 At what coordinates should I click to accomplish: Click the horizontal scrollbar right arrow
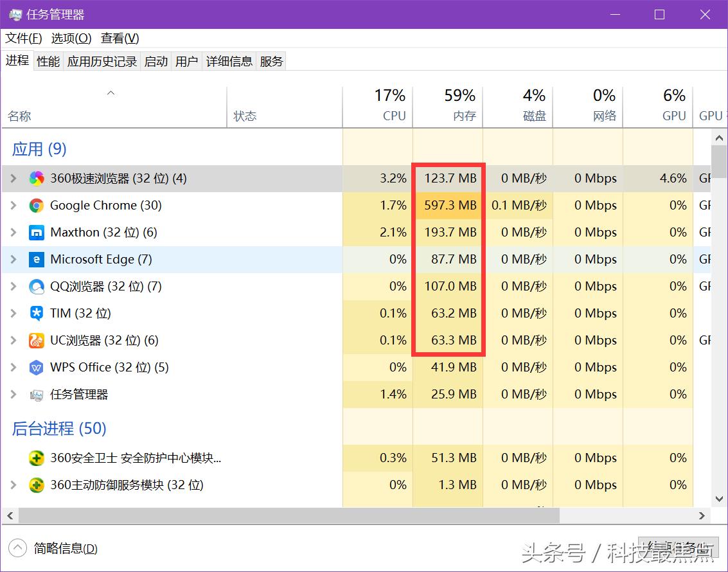click(x=702, y=515)
